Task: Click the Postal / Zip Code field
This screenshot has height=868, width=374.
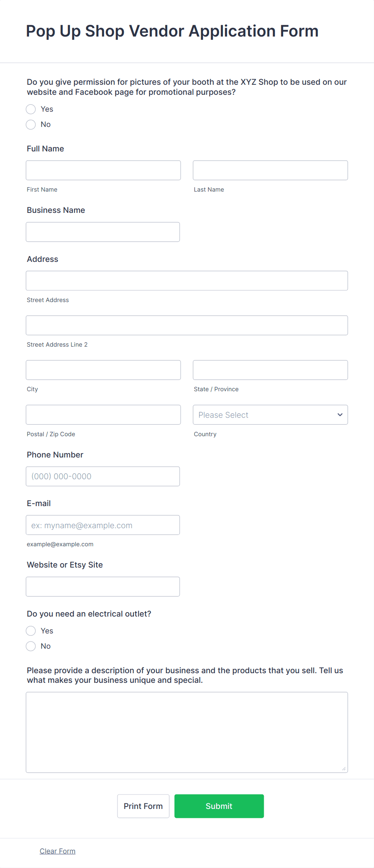Action: [103, 415]
